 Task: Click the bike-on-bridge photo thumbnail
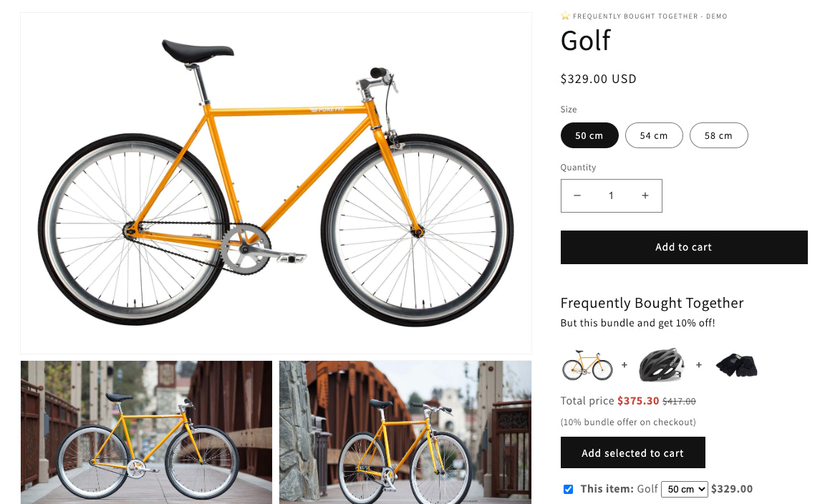pos(146,432)
